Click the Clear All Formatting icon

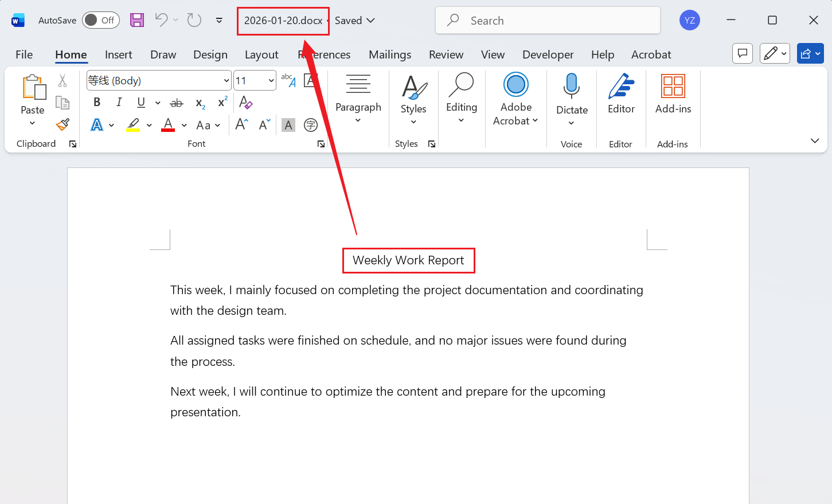tap(246, 103)
